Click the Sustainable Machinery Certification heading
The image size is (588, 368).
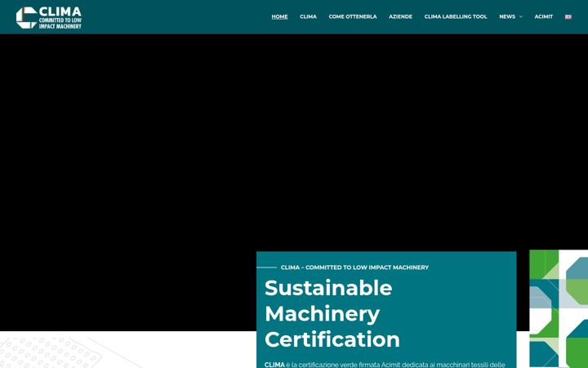pyautogui.click(x=332, y=313)
